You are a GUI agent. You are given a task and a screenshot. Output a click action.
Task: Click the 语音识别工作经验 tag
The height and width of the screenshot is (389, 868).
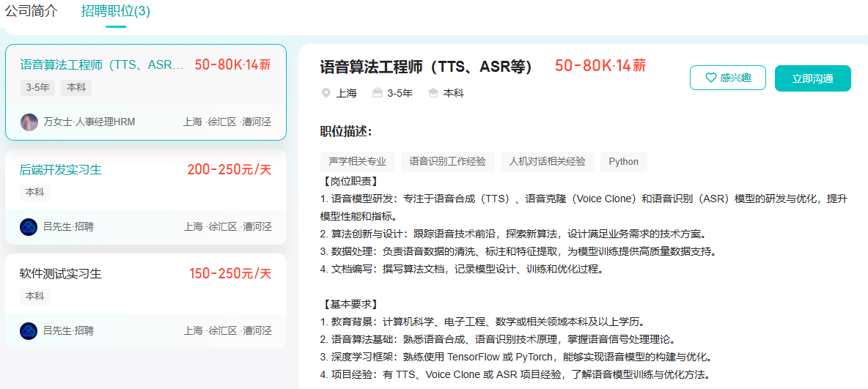[447, 162]
